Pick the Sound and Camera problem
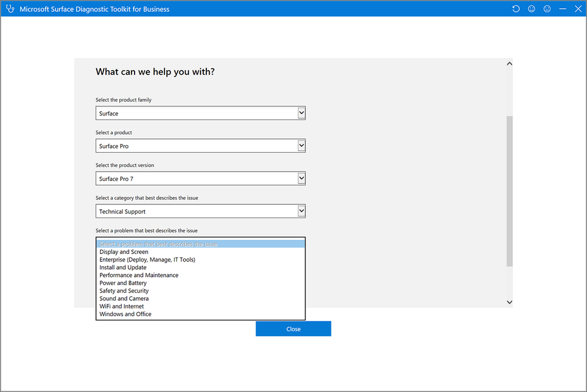This screenshot has width=587, height=392. 124,299
